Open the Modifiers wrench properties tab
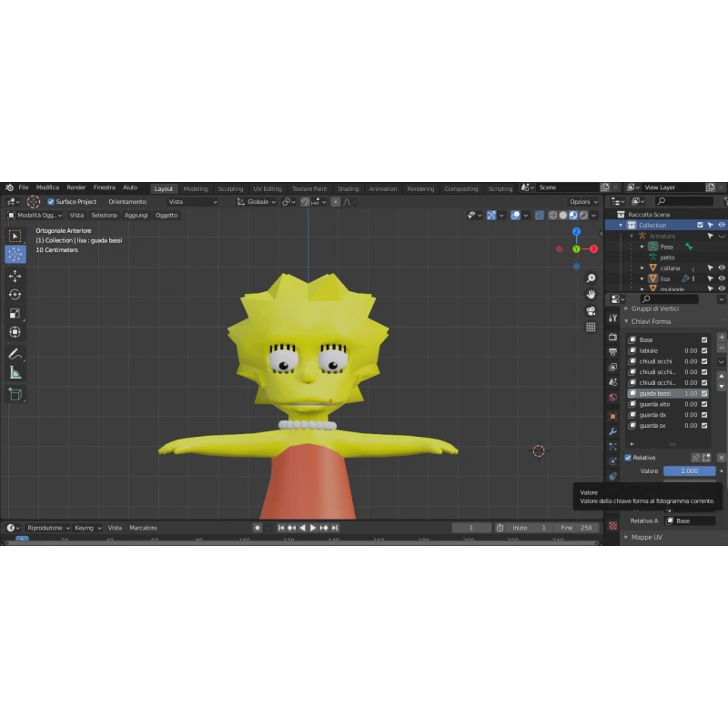 pyautogui.click(x=612, y=431)
